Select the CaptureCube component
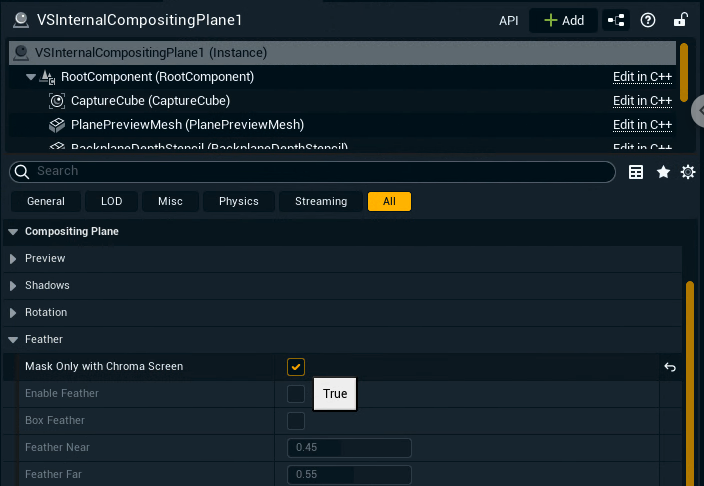The height and width of the screenshot is (486, 704). click(x=150, y=101)
